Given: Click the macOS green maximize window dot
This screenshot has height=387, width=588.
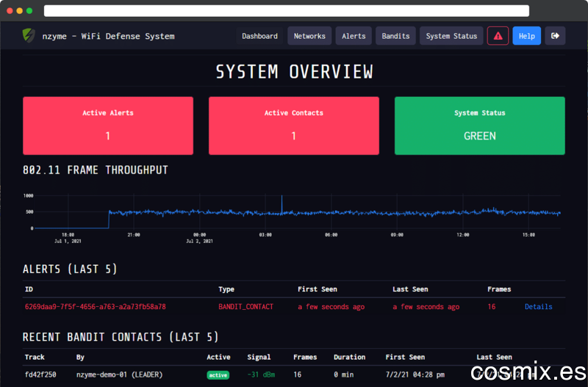Looking at the screenshot, I should point(29,11).
